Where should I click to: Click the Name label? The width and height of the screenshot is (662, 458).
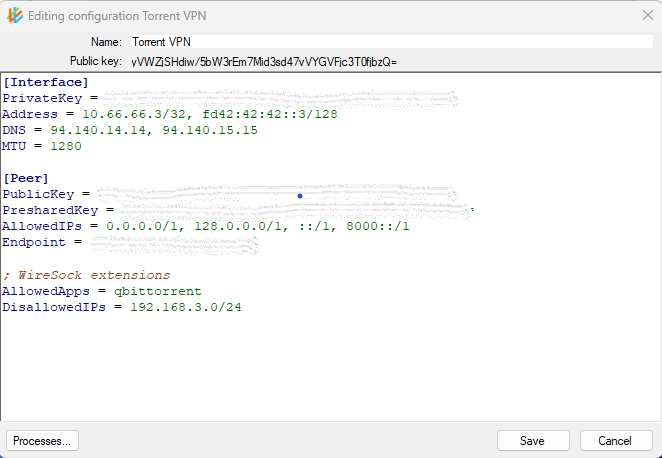(x=106, y=42)
